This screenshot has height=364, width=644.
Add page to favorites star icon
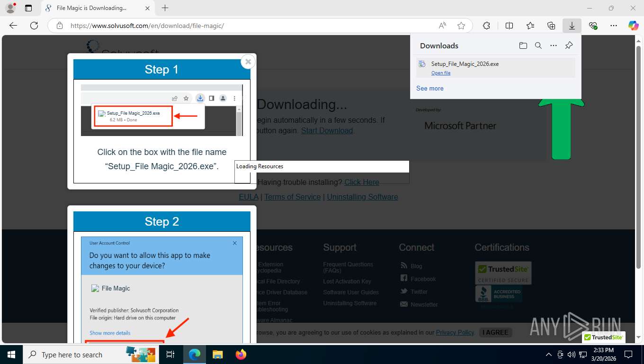tap(461, 26)
